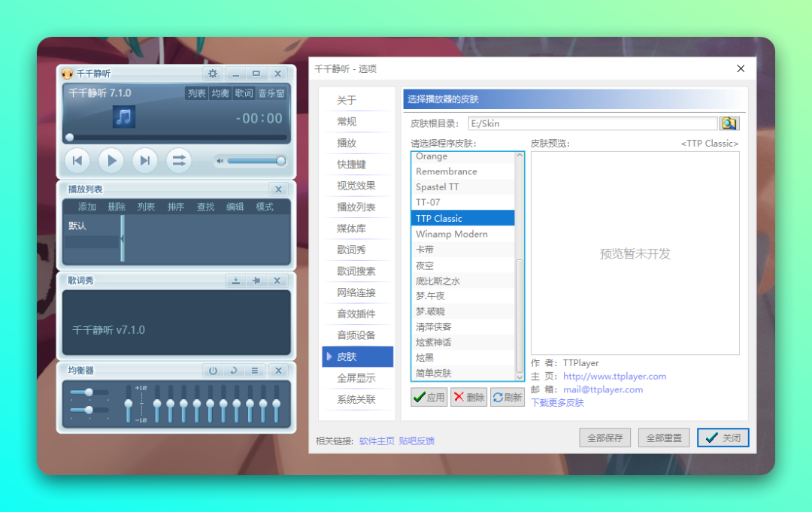The image size is (812, 512).
Task: Pin the 歌词秀 lyrics window
Action: 256,280
